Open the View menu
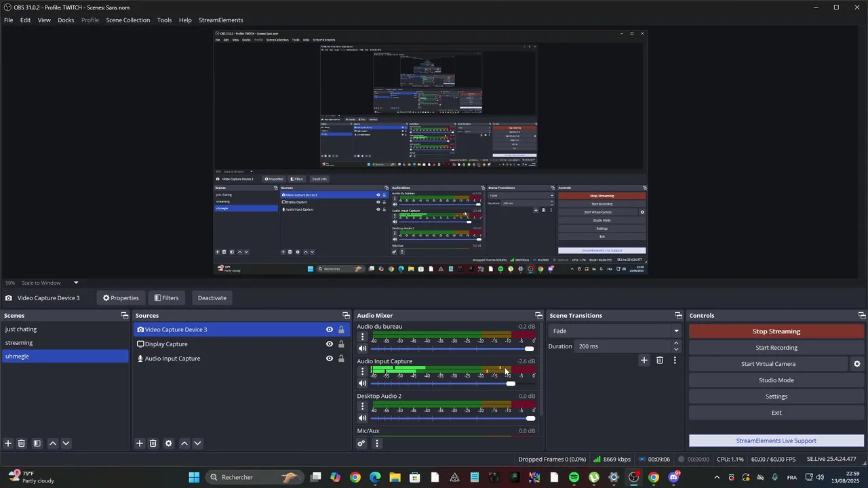Image resolution: width=868 pixels, height=488 pixels. (44, 20)
